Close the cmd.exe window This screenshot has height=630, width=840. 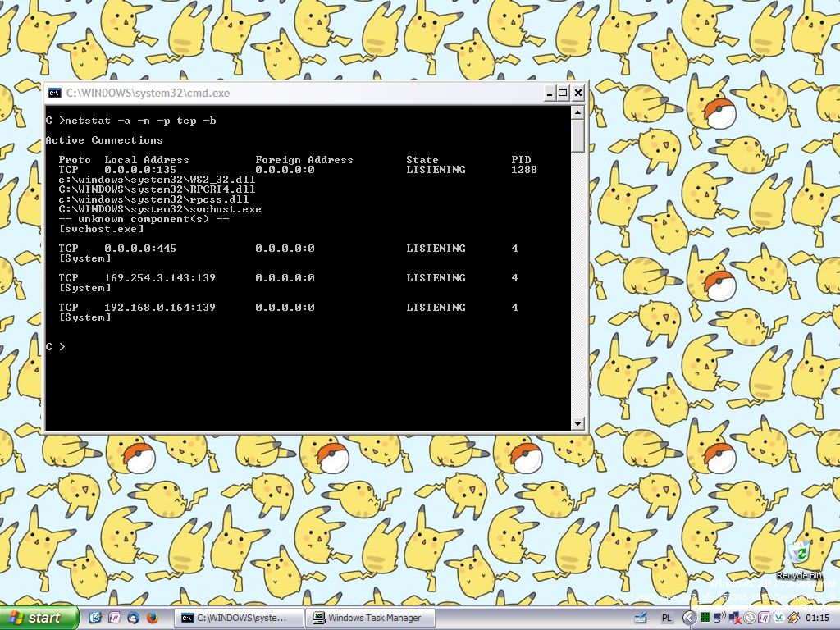(x=578, y=94)
